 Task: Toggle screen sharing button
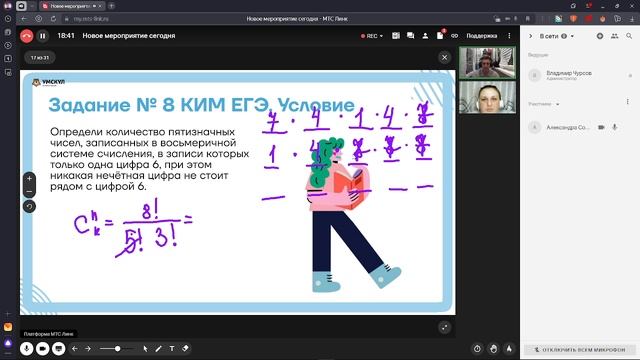tap(58, 349)
